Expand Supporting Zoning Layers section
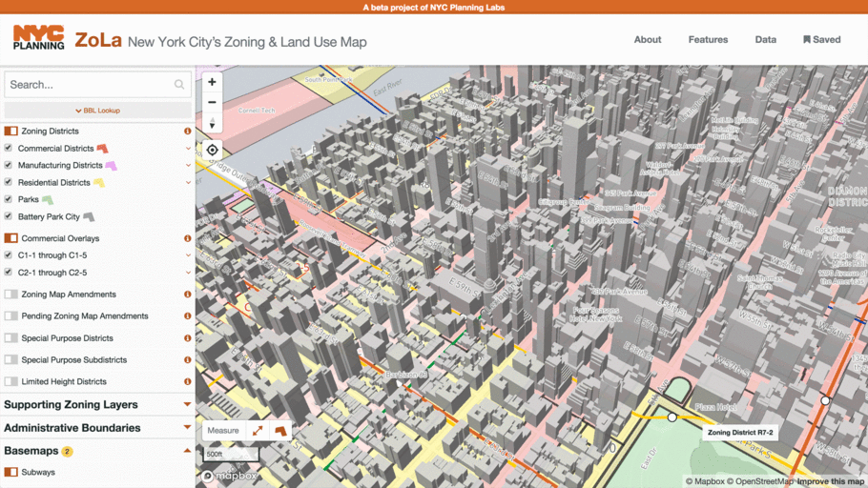The image size is (868, 488). coord(97,404)
